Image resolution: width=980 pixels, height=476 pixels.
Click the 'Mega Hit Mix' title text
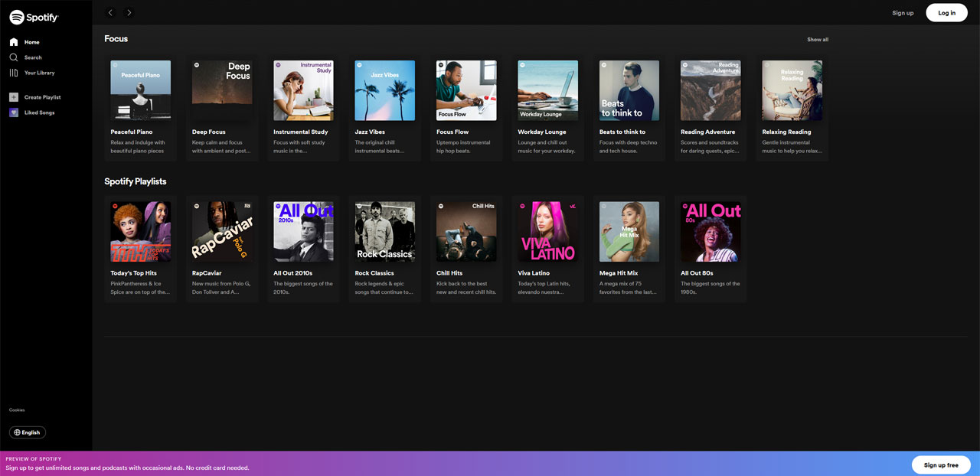619,272
